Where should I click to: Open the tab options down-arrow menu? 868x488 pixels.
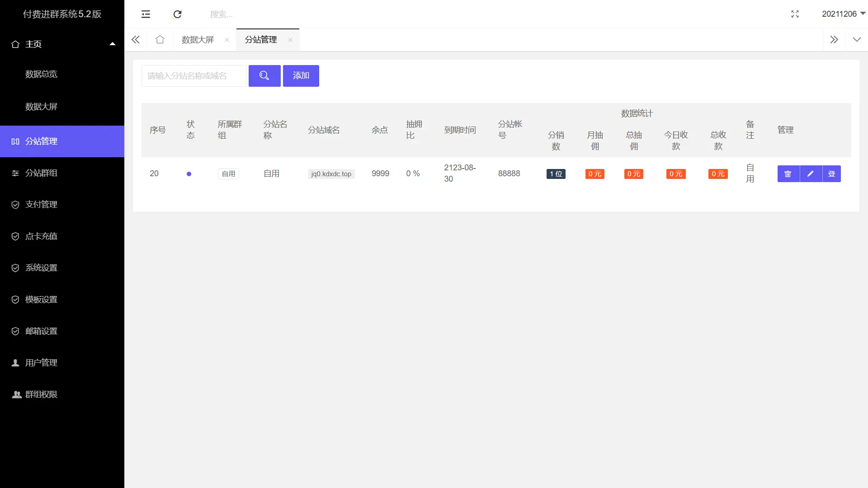(856, 40)
